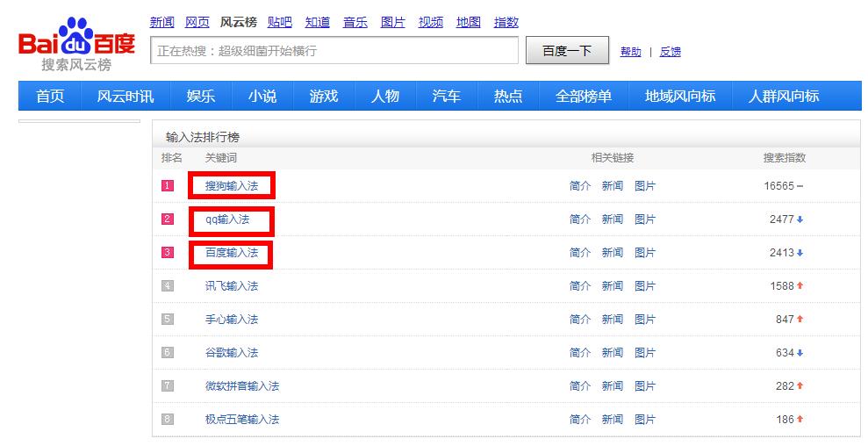Click down arrow beside index 634
Viewport: 868px width, 446px height.
tap(800, 353)
